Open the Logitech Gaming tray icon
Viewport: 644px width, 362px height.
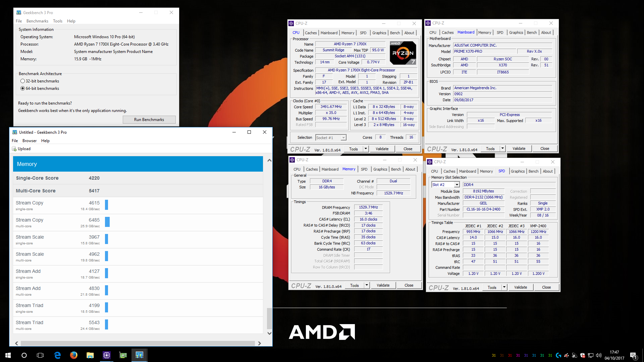coord(558,355)
